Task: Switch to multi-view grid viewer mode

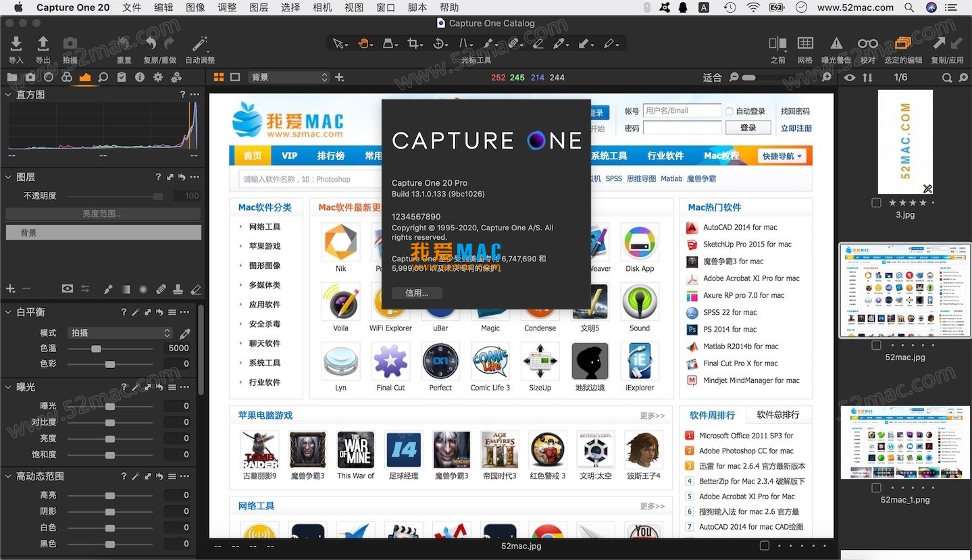Action: point(218,77)
